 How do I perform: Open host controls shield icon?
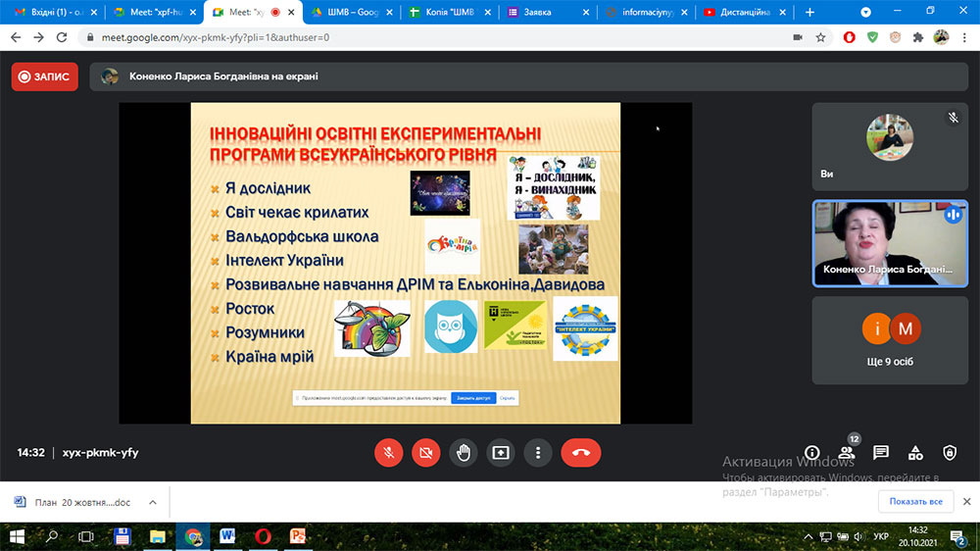coord(950,453)
